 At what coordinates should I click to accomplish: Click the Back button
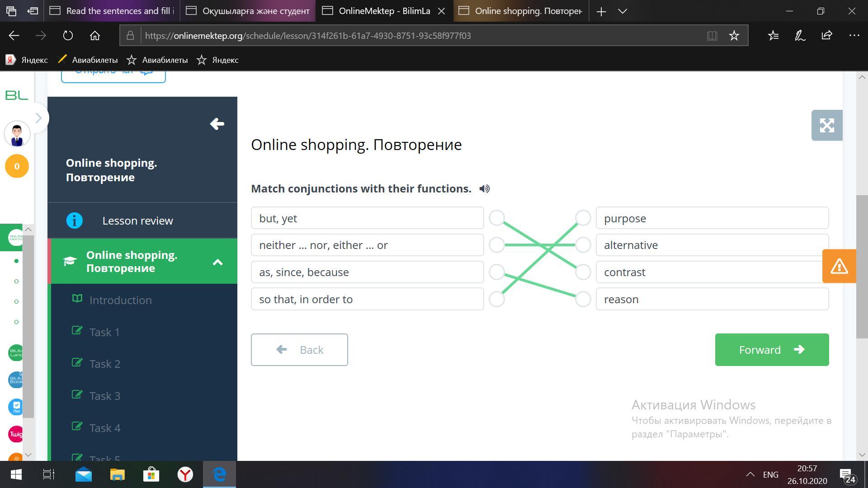[299, 350]
